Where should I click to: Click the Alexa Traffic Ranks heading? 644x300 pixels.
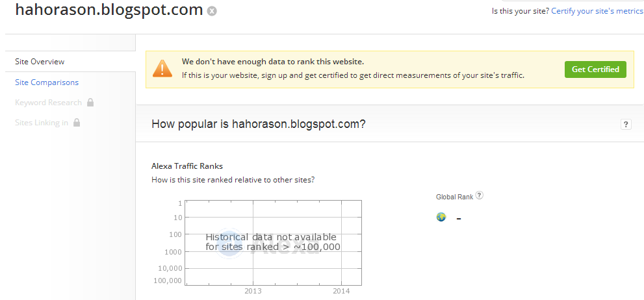(187, 166)
